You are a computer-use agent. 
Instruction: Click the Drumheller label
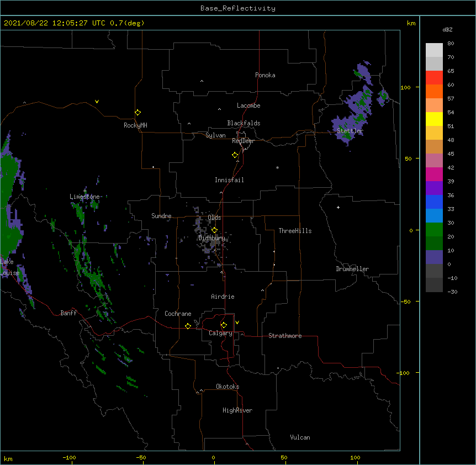coord(352,269)
